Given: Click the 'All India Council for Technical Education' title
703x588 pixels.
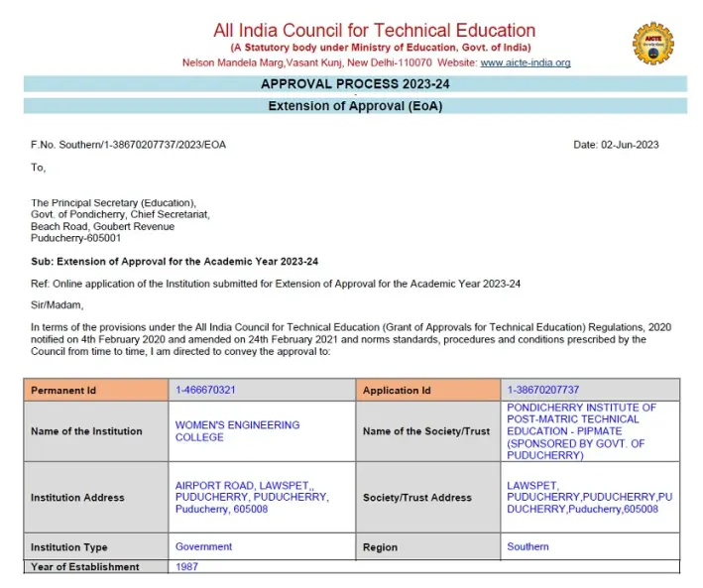Looking at the screenshot, I should (375, 31).
